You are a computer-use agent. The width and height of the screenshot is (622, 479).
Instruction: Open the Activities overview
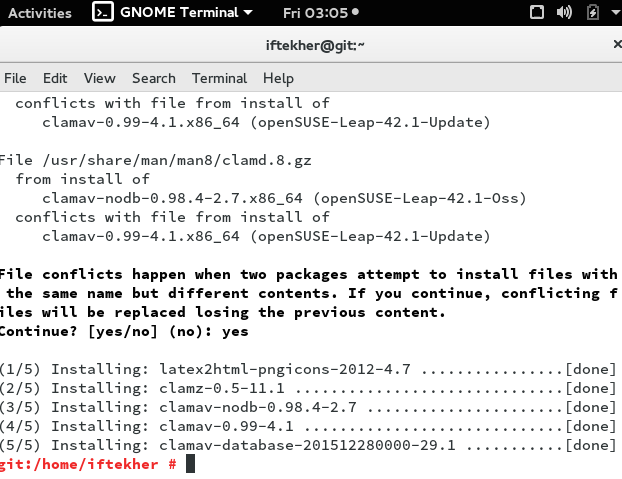(x=40, y=13)
